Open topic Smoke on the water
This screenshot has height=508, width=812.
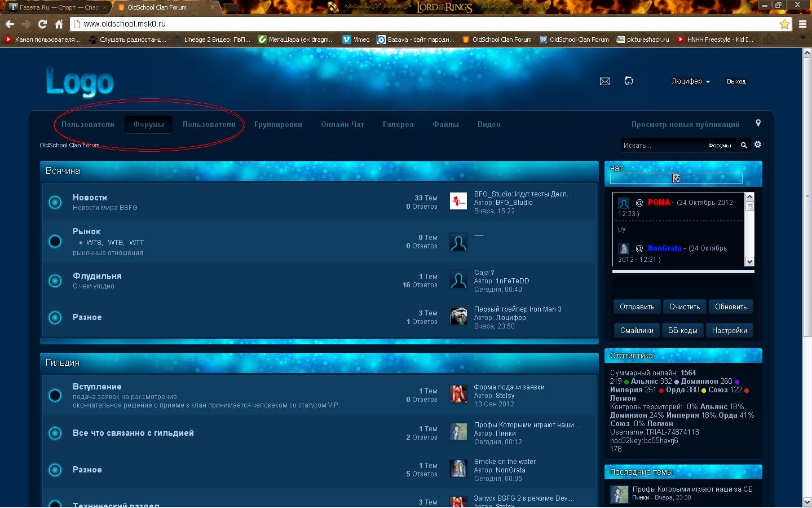[505, 462]
